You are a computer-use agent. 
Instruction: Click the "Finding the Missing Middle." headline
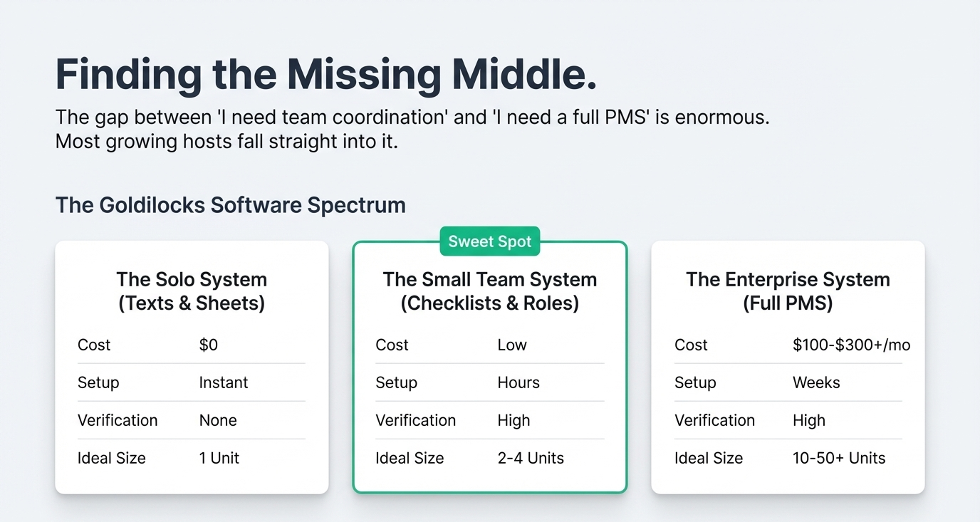(325, 75)
